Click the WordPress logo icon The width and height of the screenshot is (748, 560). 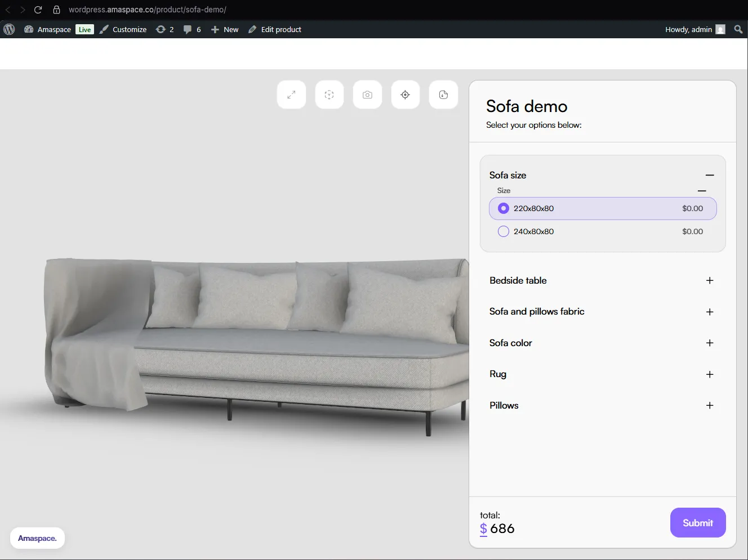coord(9,29)
